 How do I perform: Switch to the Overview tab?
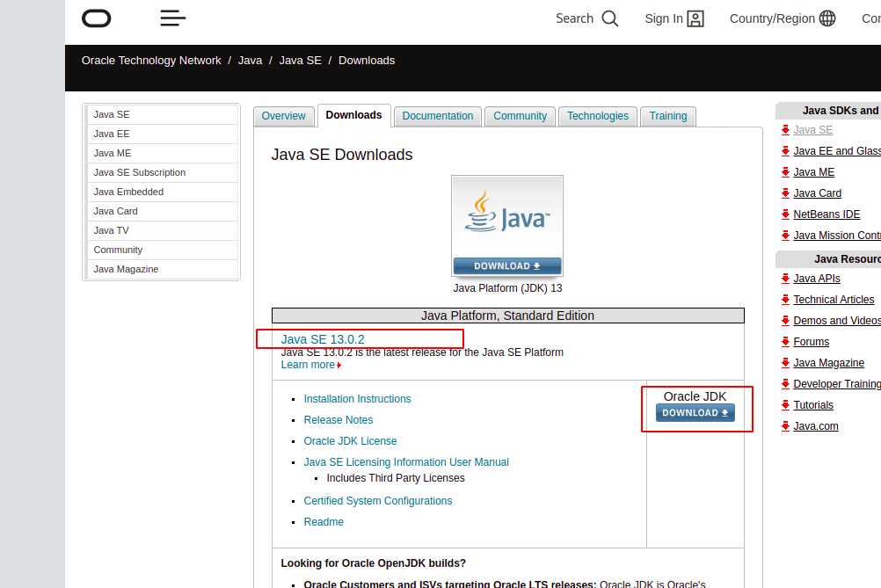pos(283,116)
